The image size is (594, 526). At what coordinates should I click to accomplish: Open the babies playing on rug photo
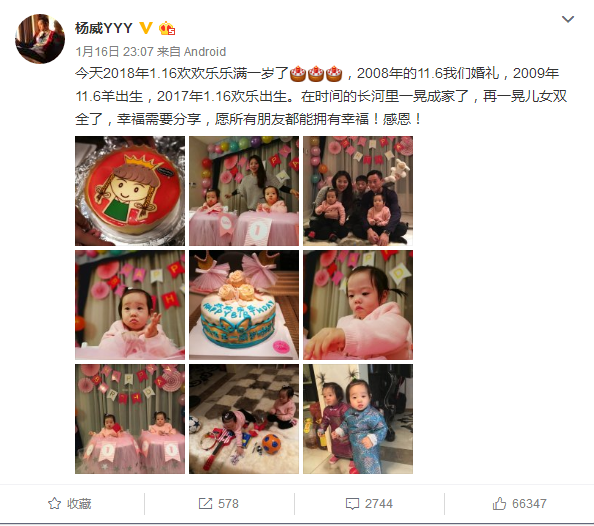point(244,419)
